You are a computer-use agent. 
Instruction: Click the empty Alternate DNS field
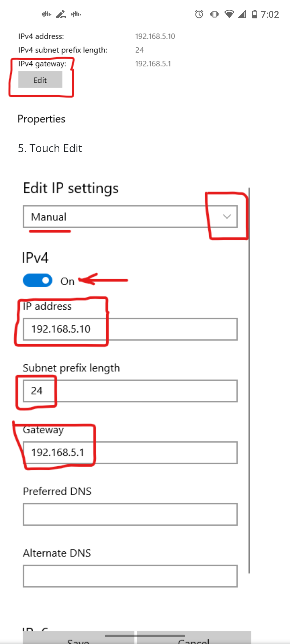[130, 576]
